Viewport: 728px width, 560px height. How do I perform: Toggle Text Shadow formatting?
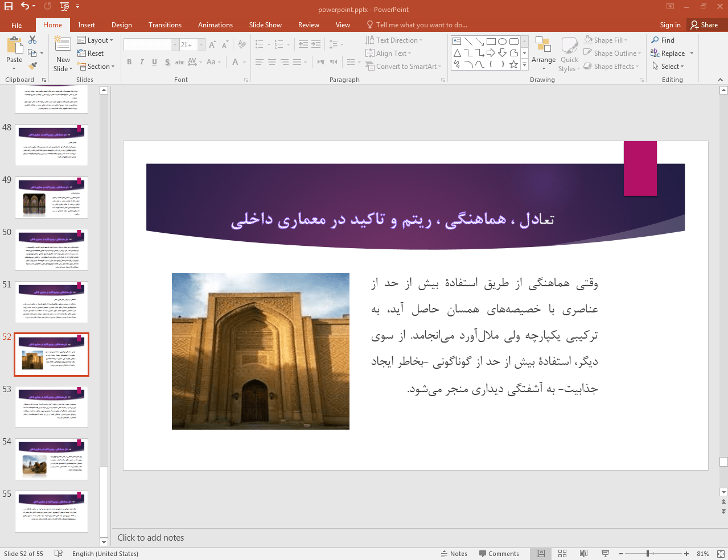click(167, 62)
